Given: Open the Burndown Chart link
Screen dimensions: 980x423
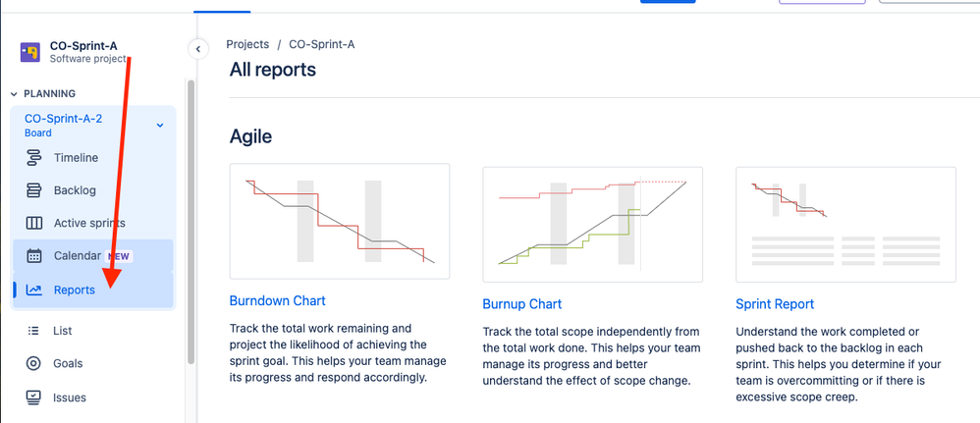Looking at the screenshot, I should [x=278, y=300].
